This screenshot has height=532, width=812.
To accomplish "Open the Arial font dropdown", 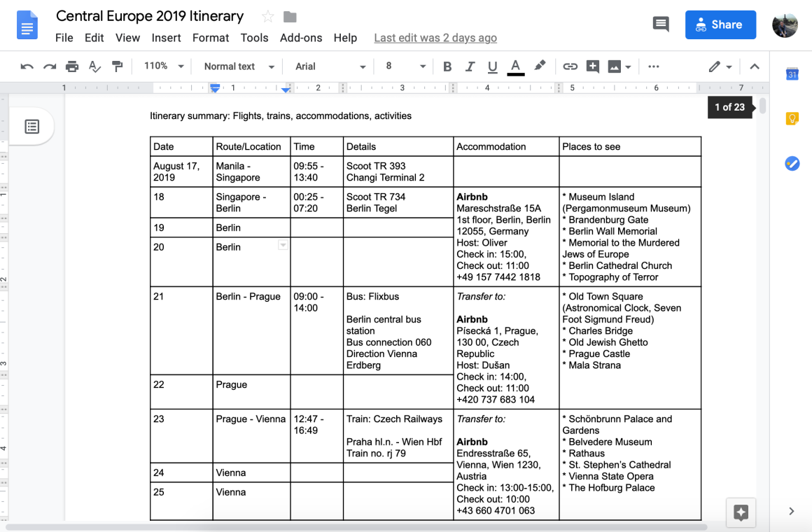I will pyautogui.click(x=330, y=66).
